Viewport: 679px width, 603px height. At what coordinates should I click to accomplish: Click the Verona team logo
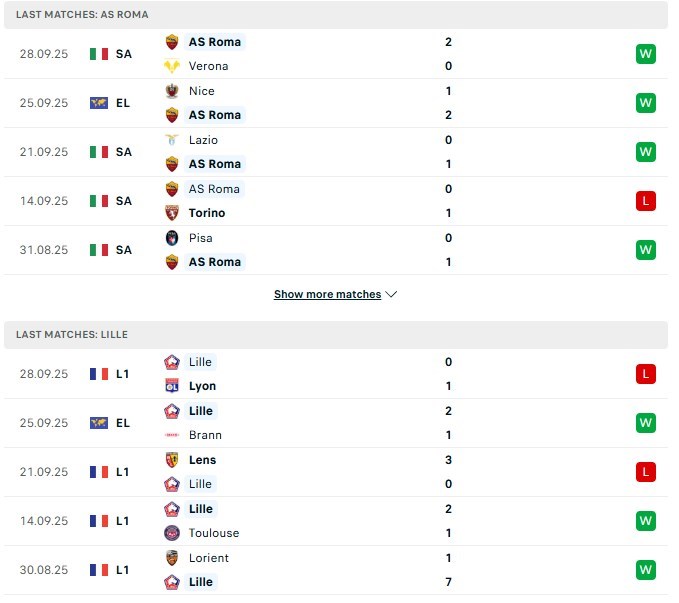(172, 66)
